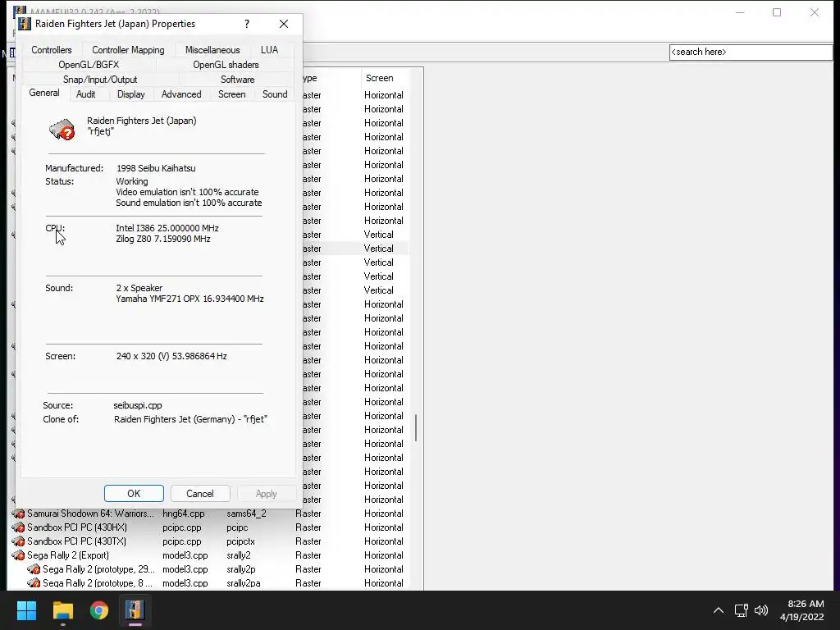Click the Sandbox PCI PC (430TX) row icon

[x=18, y=541]
